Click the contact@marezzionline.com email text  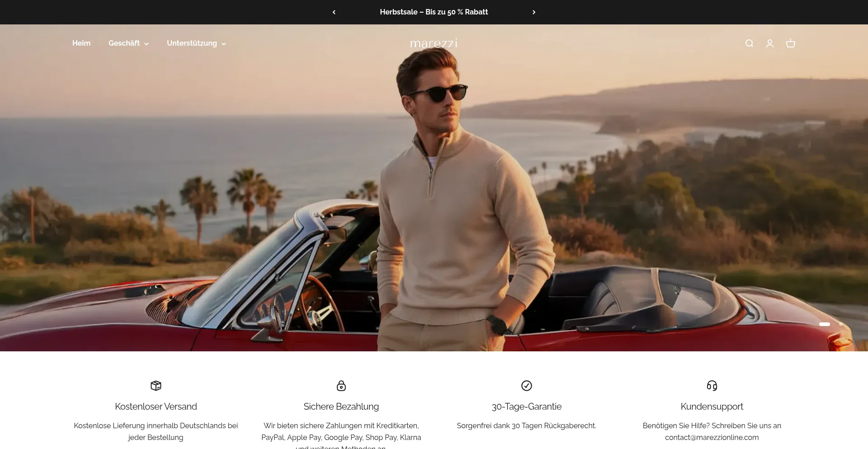(x=712, y=437)
